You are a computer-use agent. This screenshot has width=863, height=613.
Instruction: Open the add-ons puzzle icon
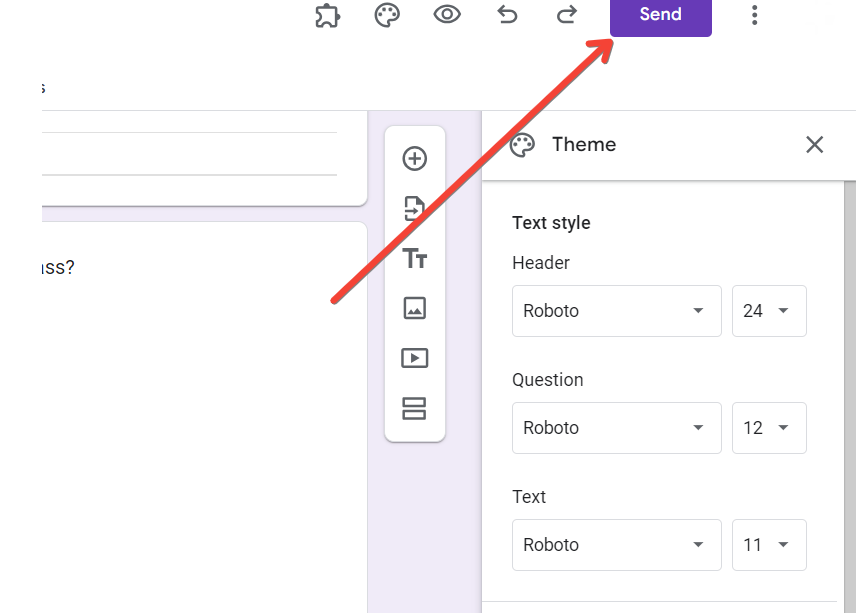pyautogui.click(x=327, y=15)
